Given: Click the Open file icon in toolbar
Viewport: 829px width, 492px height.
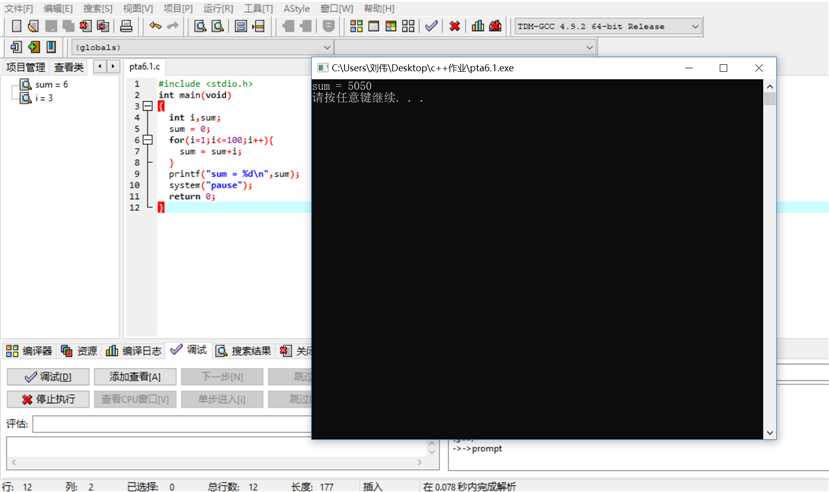Looking at the screenshot, I should coord(33,26).
